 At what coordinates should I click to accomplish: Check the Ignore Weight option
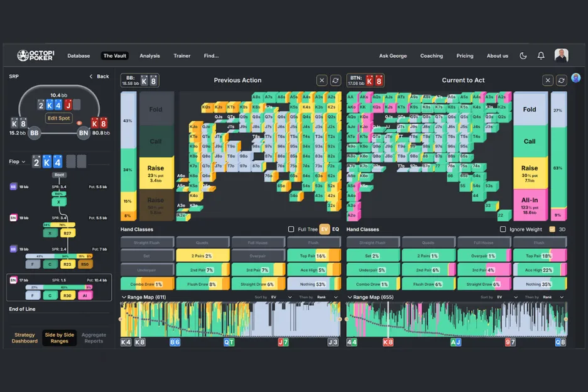coord(503,229)
